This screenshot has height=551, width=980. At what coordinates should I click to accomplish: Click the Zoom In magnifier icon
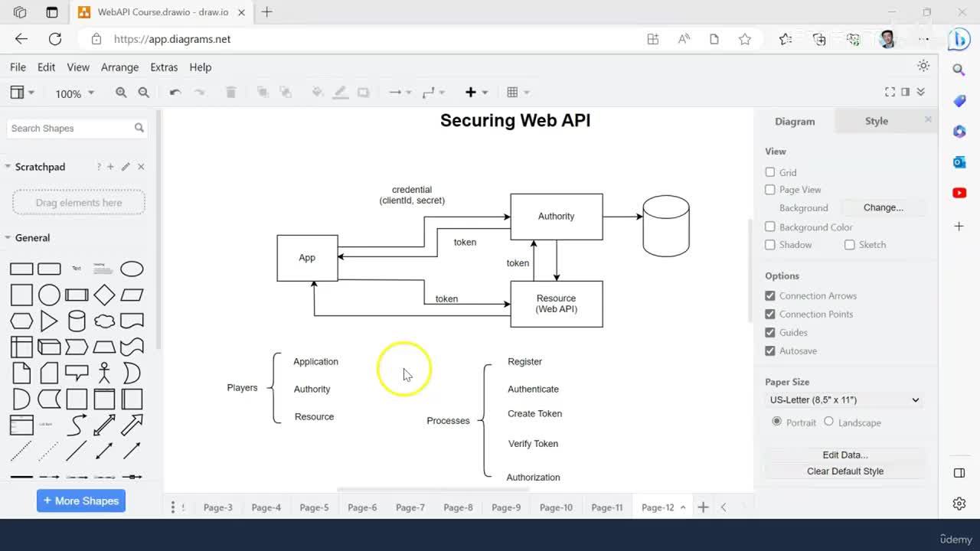point(121,93)
